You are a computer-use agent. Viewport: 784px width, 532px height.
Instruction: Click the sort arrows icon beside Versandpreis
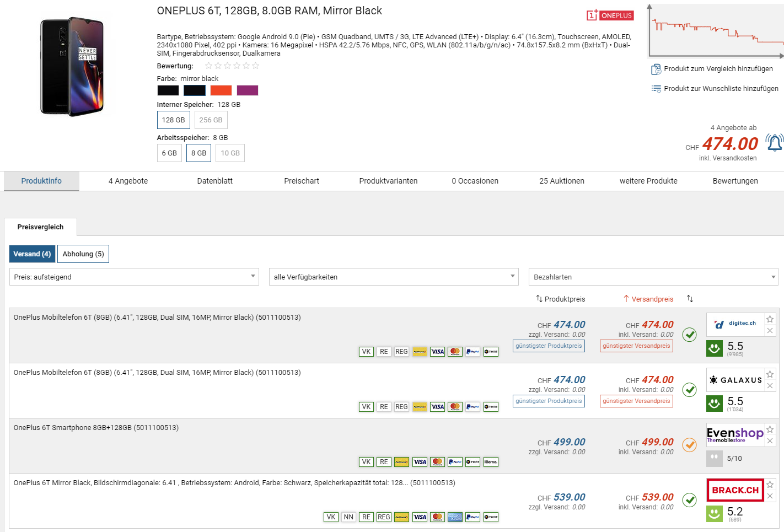(x=690, y=299)
